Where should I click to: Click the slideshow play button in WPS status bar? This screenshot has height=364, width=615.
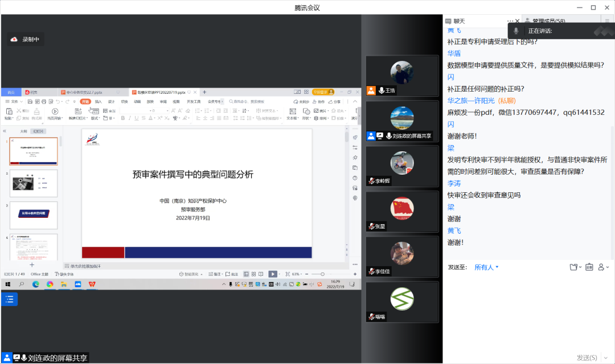(x=273, y=274)
